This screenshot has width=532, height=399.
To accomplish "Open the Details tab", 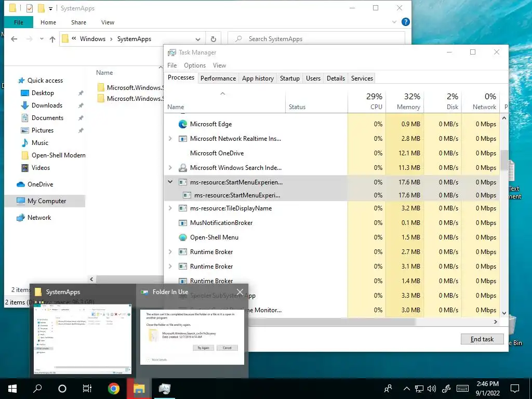I will coord(336,78).
